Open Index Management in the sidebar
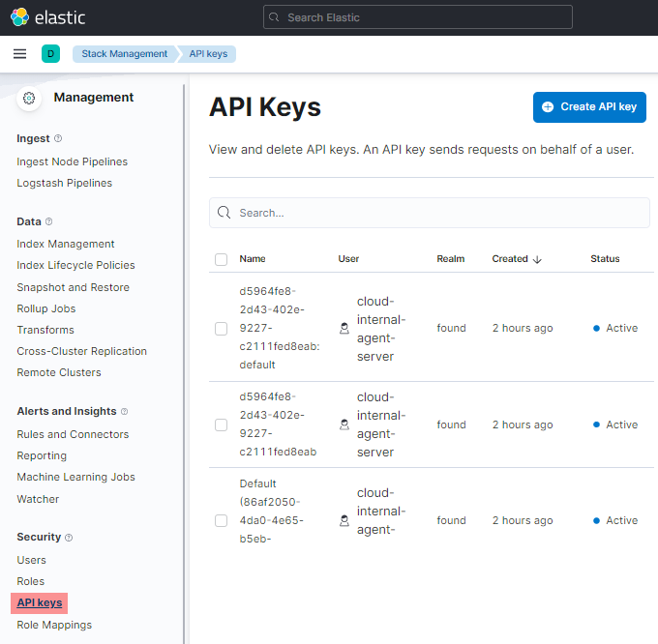 pos(66,244)
